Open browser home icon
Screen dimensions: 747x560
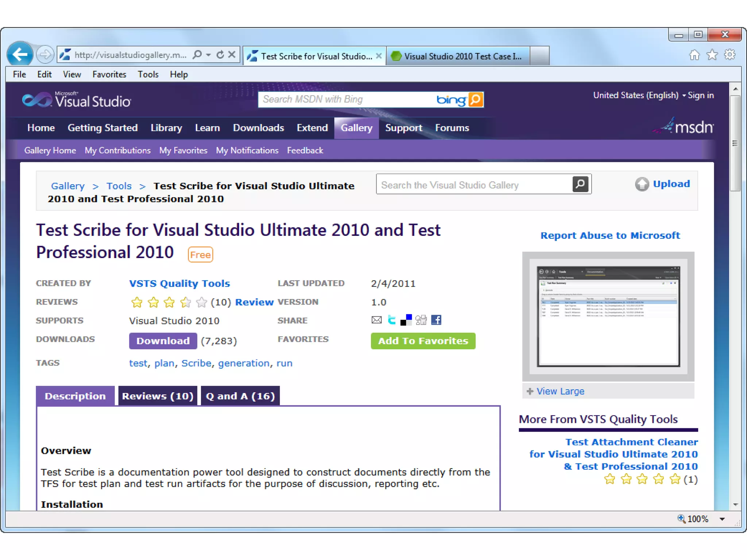[694, 55]
